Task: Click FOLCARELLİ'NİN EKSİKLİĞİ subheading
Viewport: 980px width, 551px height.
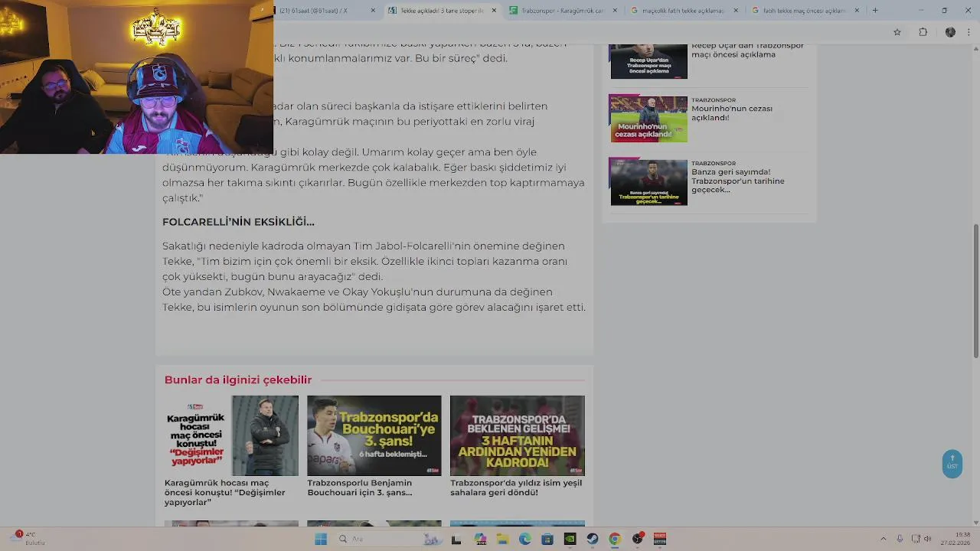Action: tap(238, 222)
